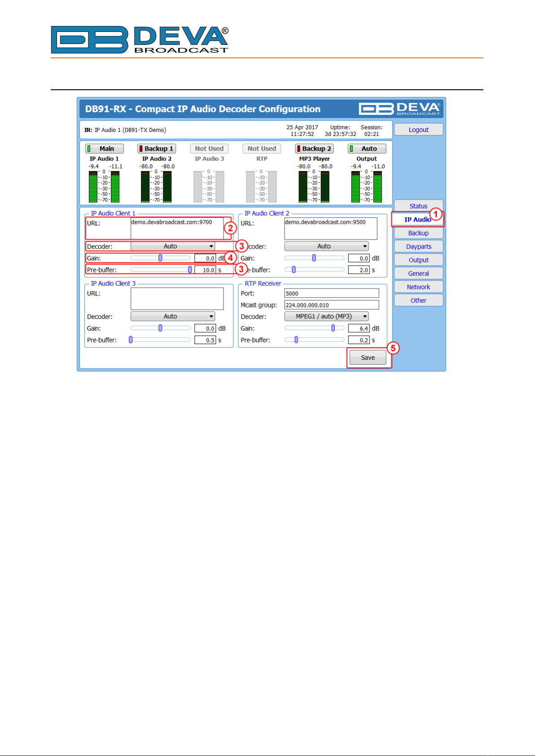The width and height of the screenshot is (535, 756).
Task: Click the Client 3 Pre-buffer value box
Action: tap(205, 340)
